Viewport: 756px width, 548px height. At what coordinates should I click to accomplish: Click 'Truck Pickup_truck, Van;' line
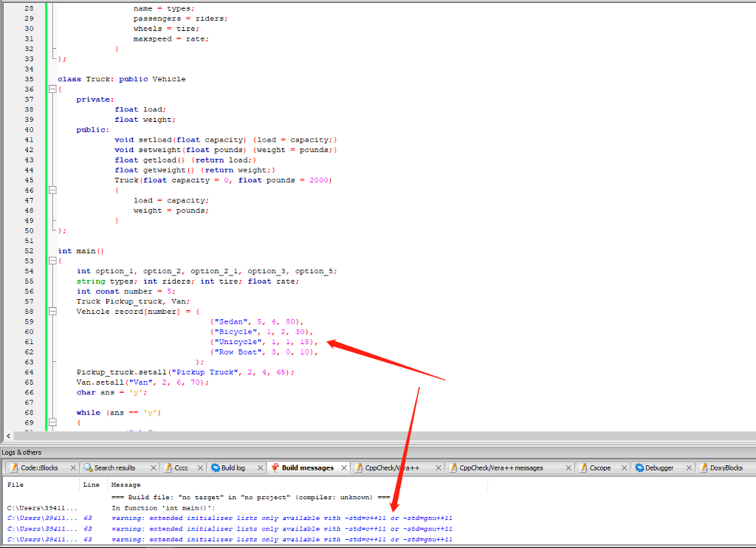pos(133,301)
